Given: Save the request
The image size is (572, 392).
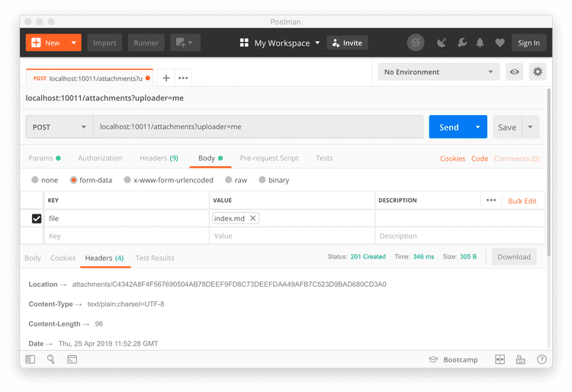Looking at the screenshot, I should (x=507, y=127).
